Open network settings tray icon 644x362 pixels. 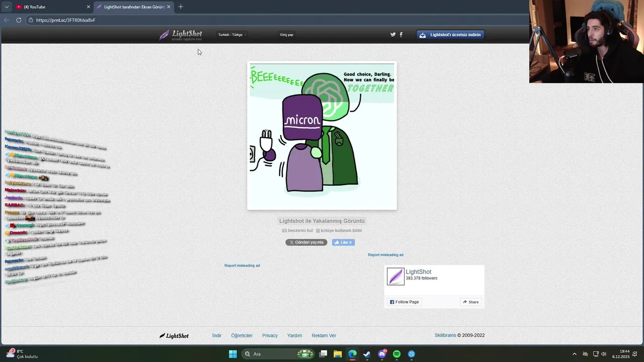tap(596, 354)
